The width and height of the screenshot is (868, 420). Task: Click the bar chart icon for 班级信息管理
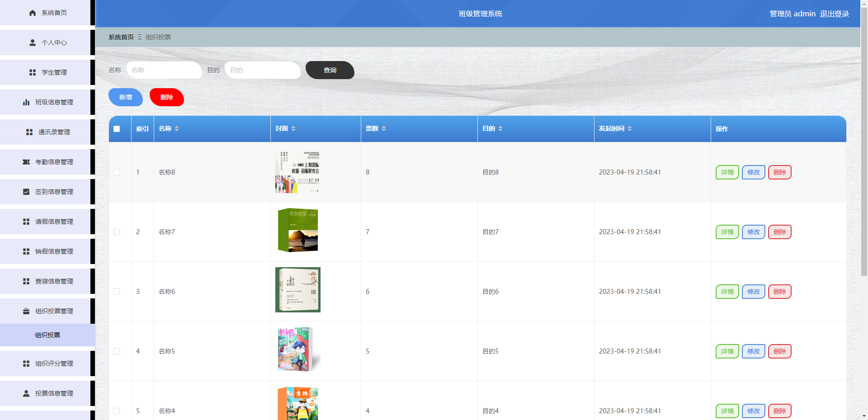[x=26, y=102]
